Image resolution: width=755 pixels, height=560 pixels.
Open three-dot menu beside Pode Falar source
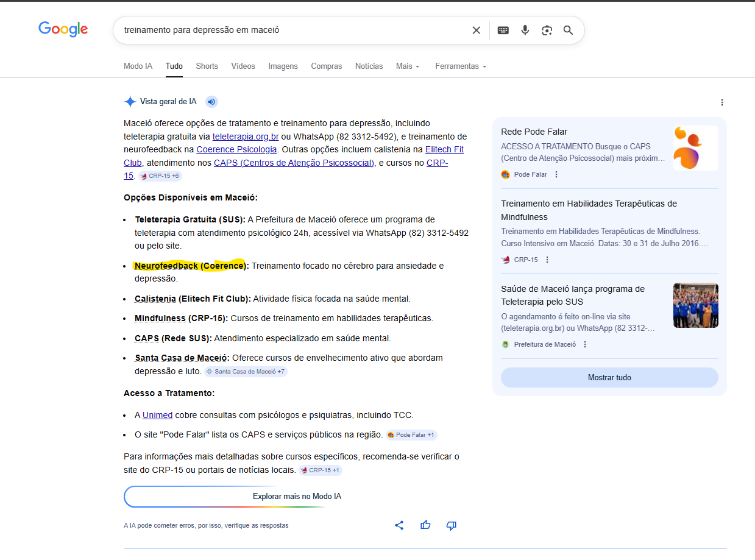pos(556,174)
